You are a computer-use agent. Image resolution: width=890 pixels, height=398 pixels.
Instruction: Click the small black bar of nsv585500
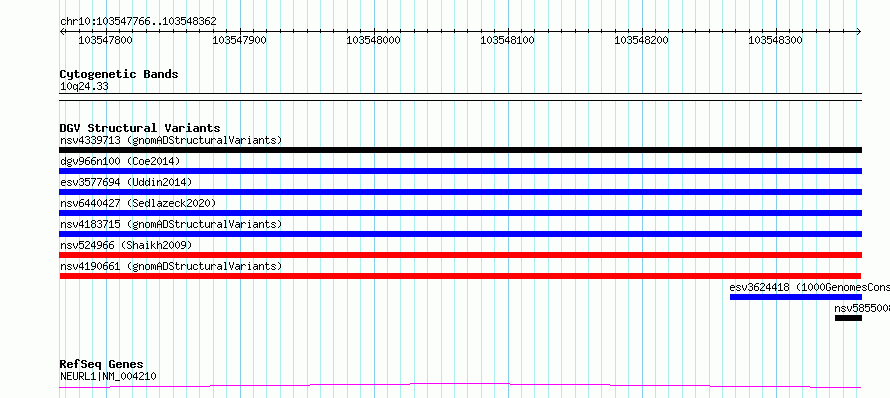click(848, 318)
